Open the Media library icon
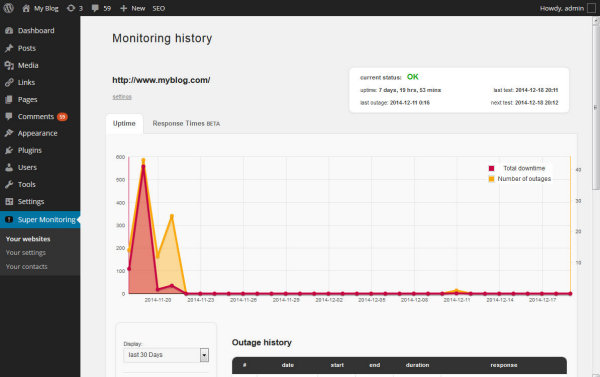 9,65
